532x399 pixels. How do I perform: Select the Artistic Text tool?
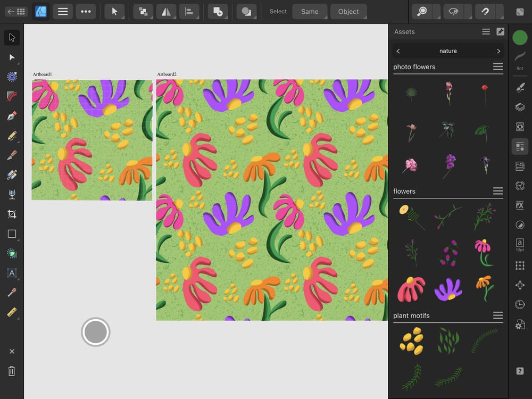pyautogui.click(x=12, y=273)
